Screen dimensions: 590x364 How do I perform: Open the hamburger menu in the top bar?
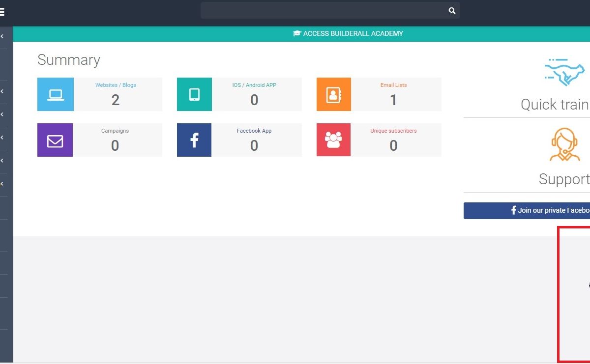[x=2, y=12]
